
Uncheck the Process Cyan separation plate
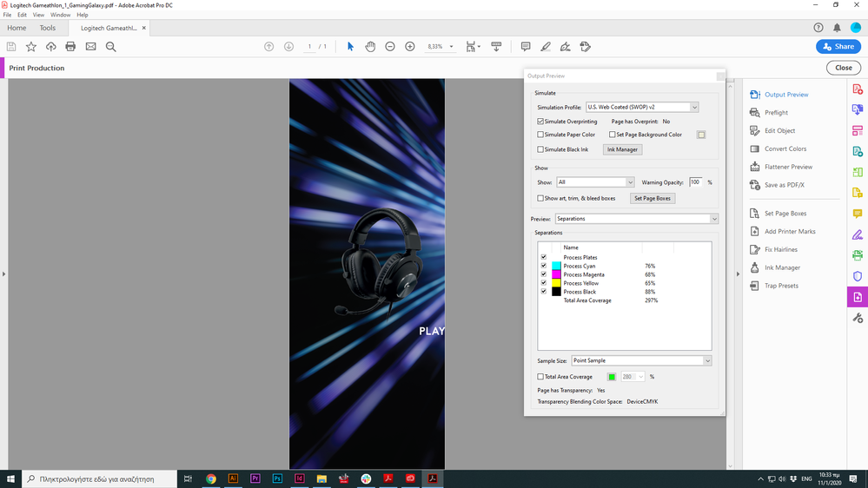point(544,266)
